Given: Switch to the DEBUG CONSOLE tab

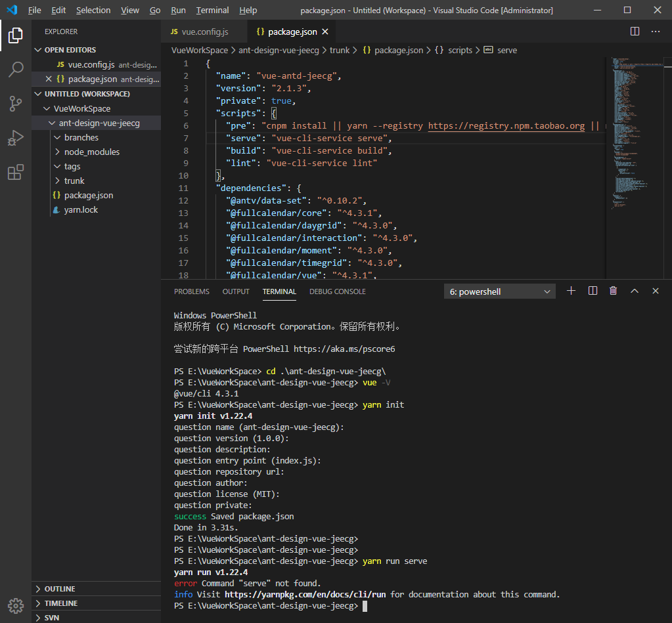Looking at the screenshot, I should point(337,291).
